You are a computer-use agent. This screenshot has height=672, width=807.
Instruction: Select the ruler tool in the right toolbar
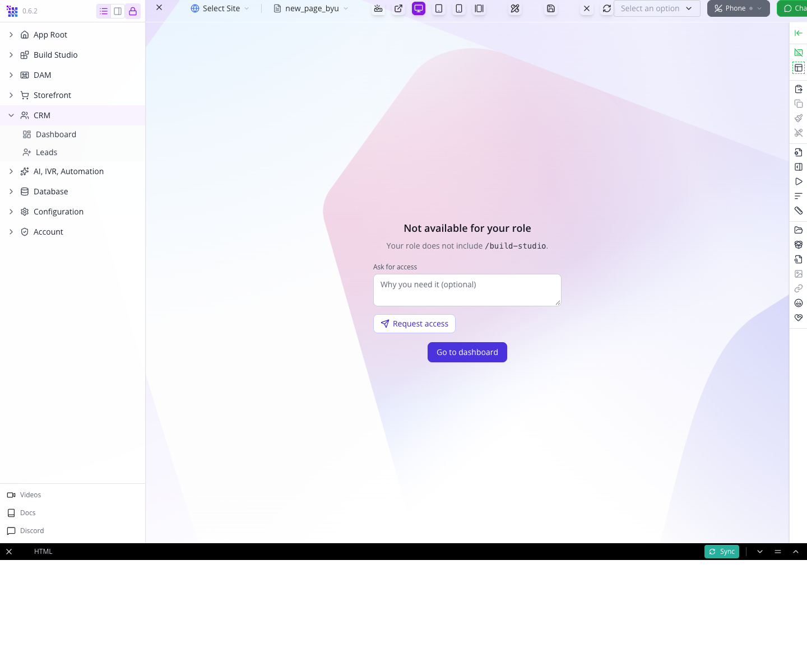[x=799, y=211]
